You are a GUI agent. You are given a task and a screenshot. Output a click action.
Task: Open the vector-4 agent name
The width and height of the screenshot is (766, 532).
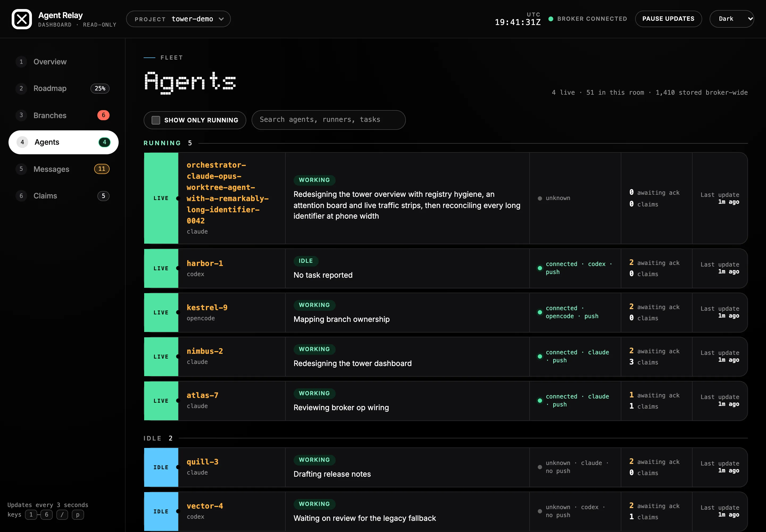(x=205, y=506)
